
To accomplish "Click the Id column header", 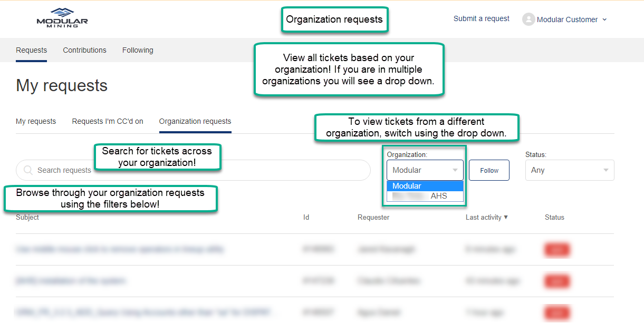I will [306, 217].
